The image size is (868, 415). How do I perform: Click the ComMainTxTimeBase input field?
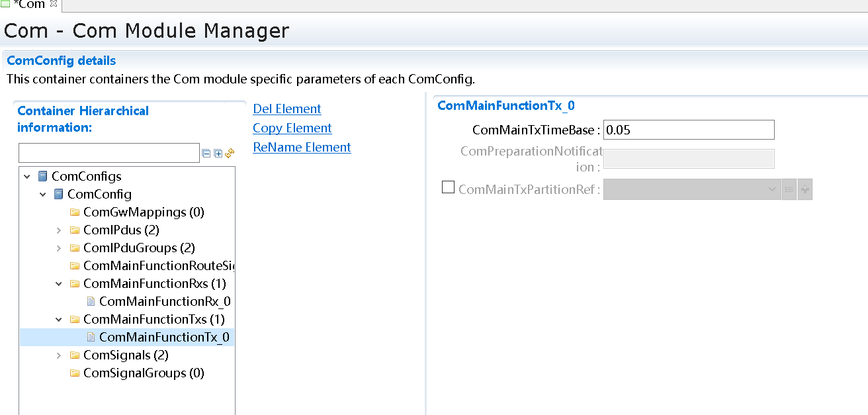[x=688, y=130]
